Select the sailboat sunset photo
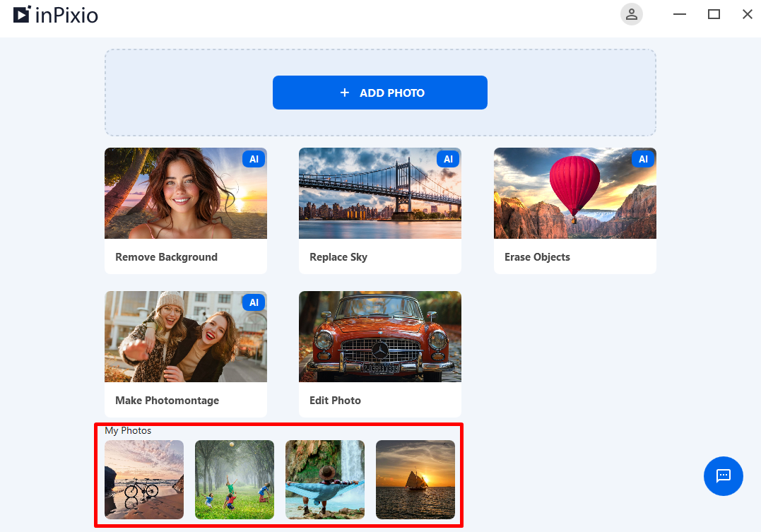The image size is (761, 532). 415,480
